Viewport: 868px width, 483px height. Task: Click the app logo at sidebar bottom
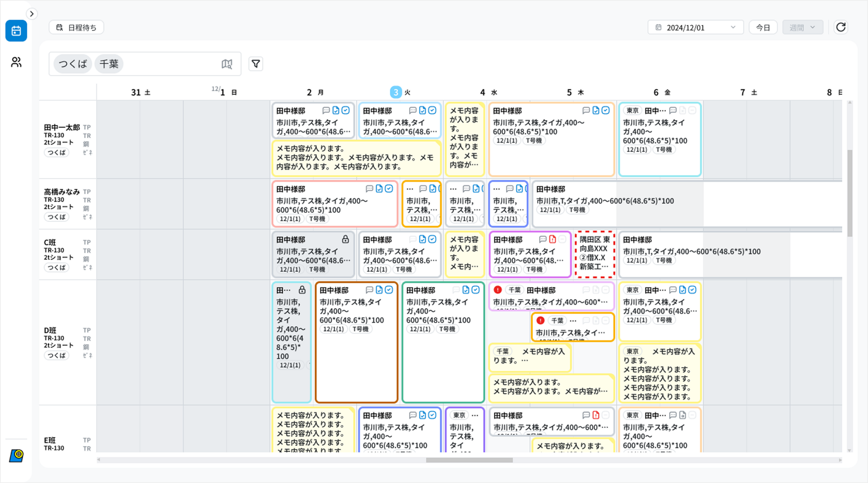click(16, 456)
